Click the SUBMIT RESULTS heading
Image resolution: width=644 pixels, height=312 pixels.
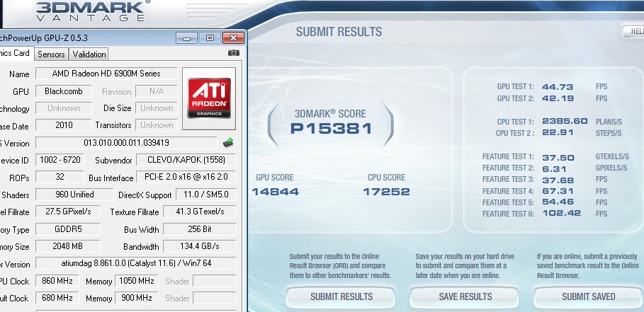coord(339,32)
